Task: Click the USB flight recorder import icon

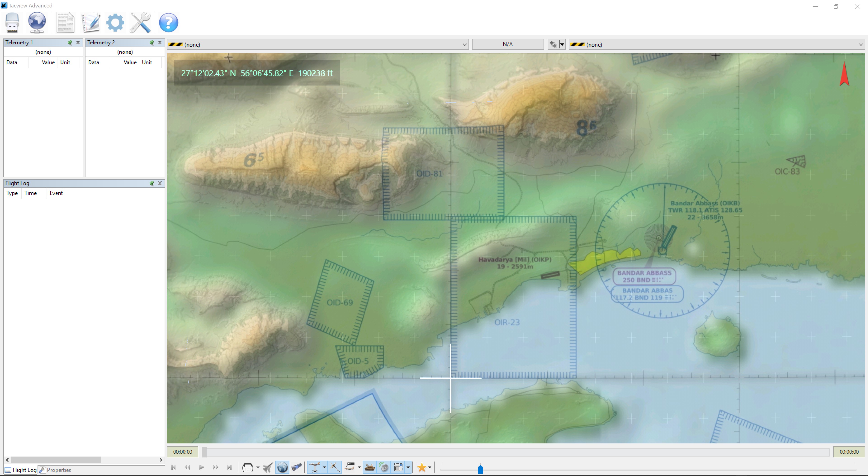Action: pos(12,22)
